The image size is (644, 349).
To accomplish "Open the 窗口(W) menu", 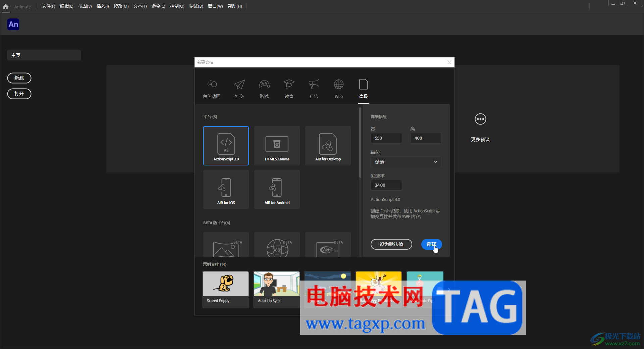I will click(x=215, y=6).
